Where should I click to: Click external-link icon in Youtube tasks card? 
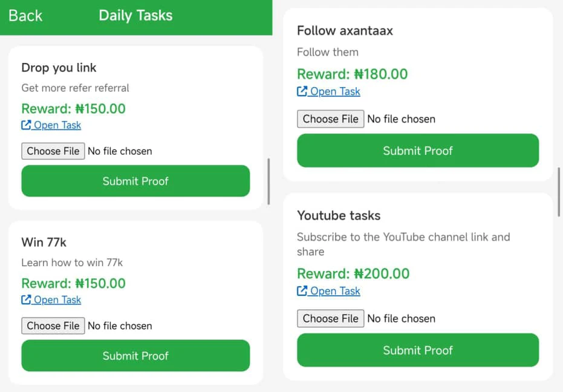tap(302, 291)
